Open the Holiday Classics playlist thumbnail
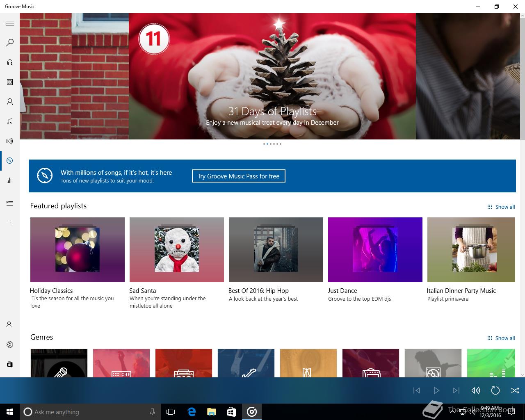Screen dimensions: 525x420 tap(78, 250)
